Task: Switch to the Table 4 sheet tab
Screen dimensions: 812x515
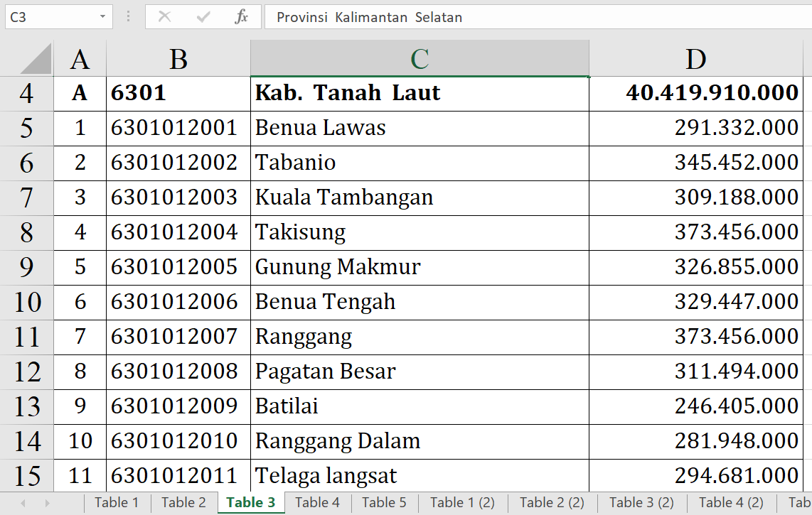Action: tap(317, 503)
